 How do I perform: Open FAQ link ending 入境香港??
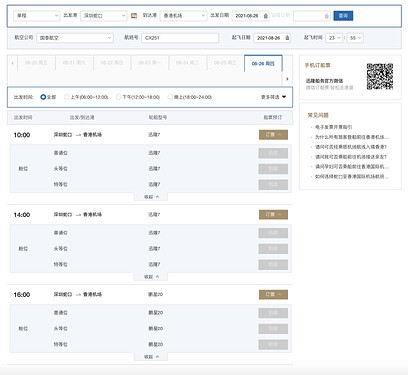tap(351, 147)
